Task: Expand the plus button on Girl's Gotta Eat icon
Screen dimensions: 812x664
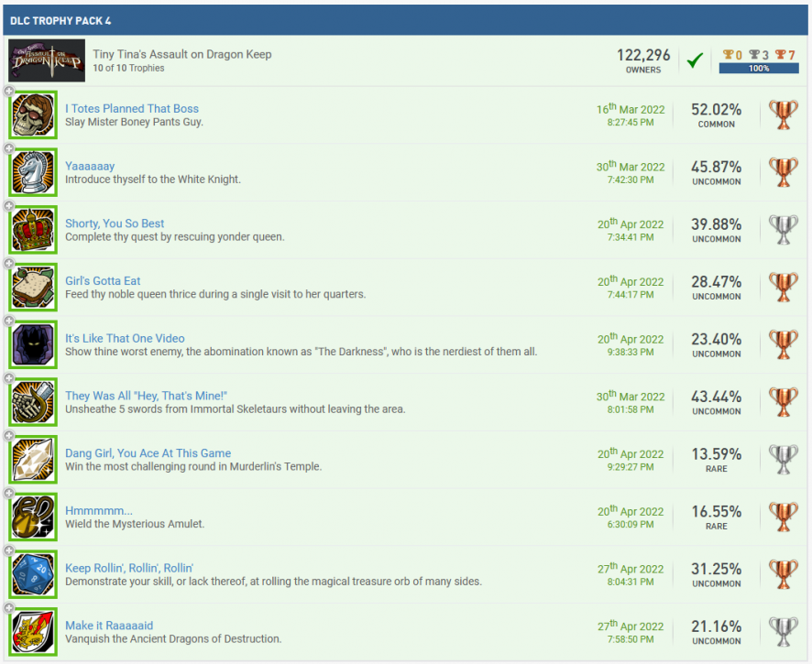Action: click(x=9, y=264)
